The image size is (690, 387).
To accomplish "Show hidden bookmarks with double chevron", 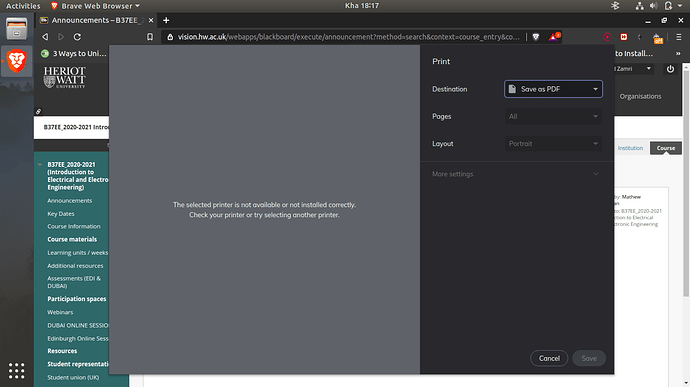I will coord(678,54).
